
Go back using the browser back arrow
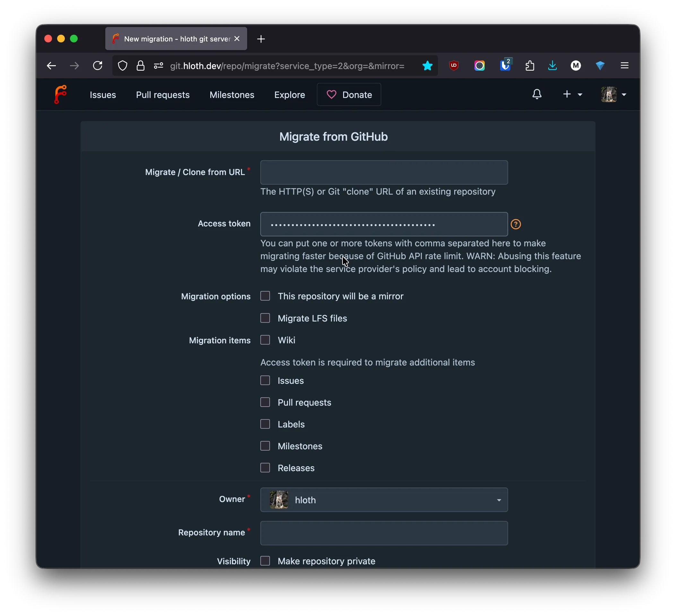tap(51, 66)
